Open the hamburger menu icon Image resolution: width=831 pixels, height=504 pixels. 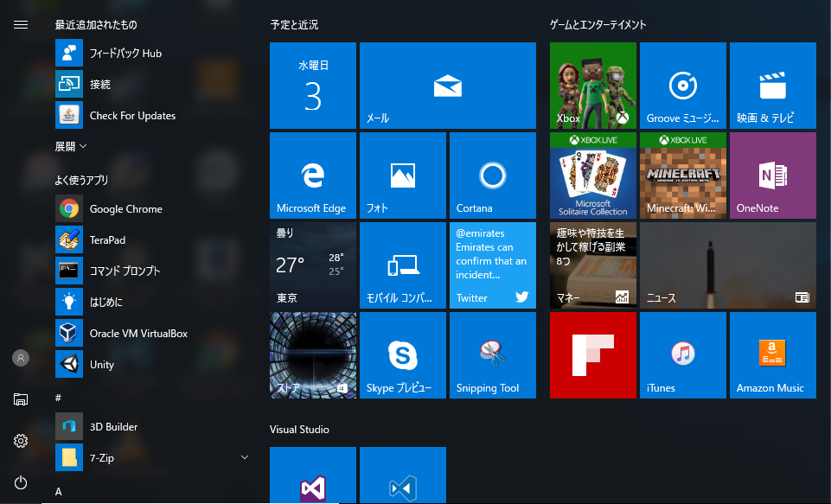(x=21, y=25)
